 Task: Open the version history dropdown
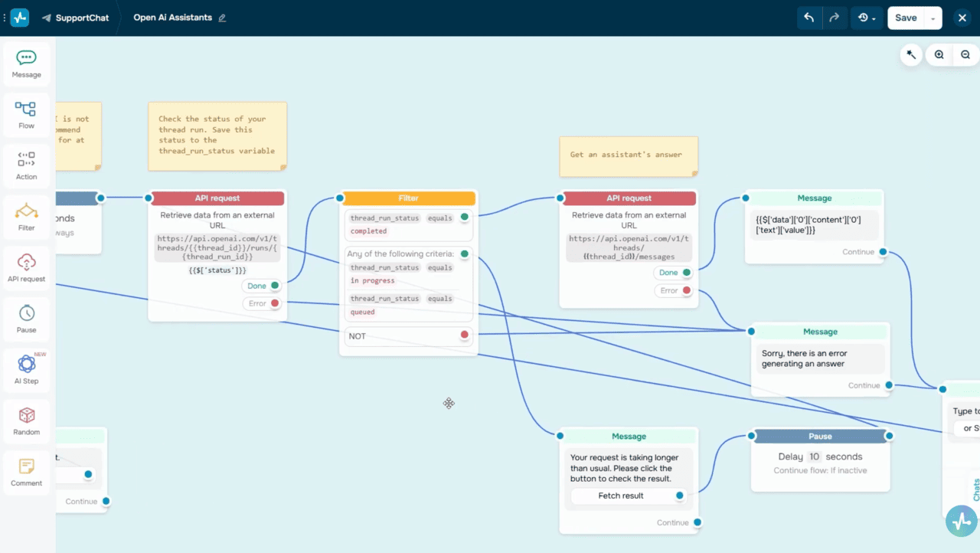pyautogui.click(x=864, y=17)
